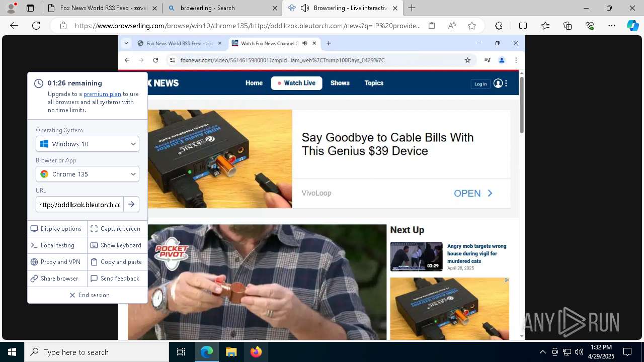Toggle Edge split screen icon
Viewport: 644px width, 362px height.
point(523,26)
